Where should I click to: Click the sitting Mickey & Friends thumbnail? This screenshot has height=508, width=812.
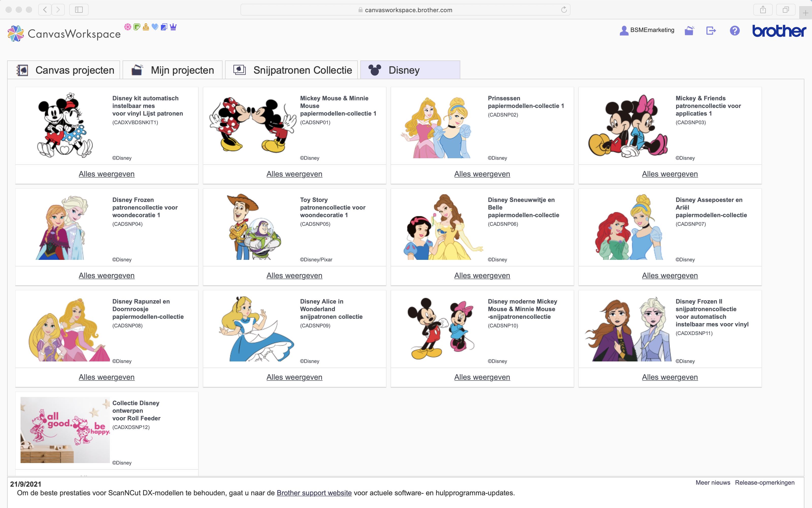point(628,126)
